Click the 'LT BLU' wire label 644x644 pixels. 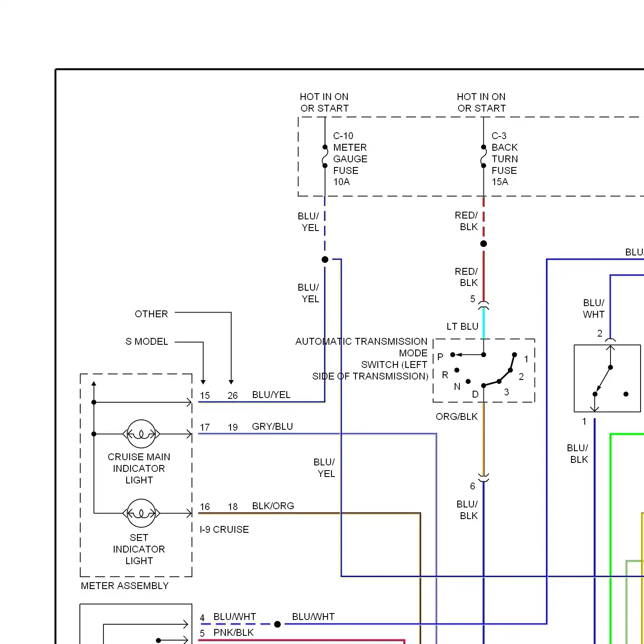(462, 326)
